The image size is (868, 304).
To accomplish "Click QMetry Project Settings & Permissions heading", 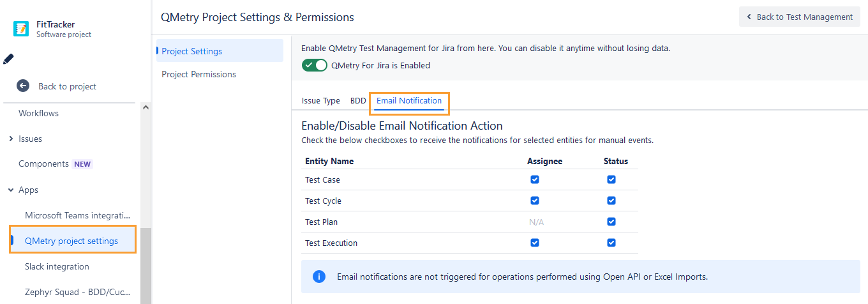I will tap(257, 17).
